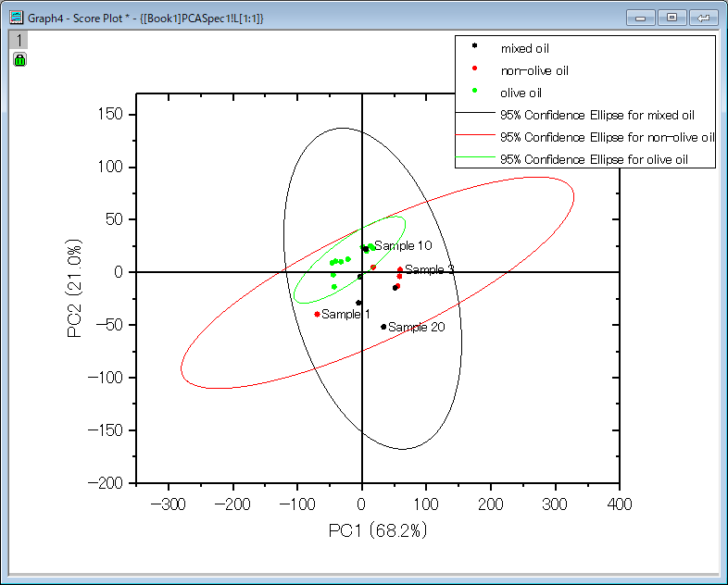Screen dimensions: 728x585
Task: Click the black data point for Sample 20
Action: [383, 327]
